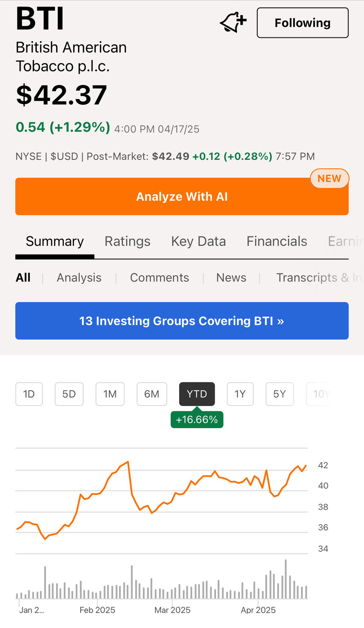Select the YTD chart range
Viewport: 364px width, 628px height.
[197, 394]
